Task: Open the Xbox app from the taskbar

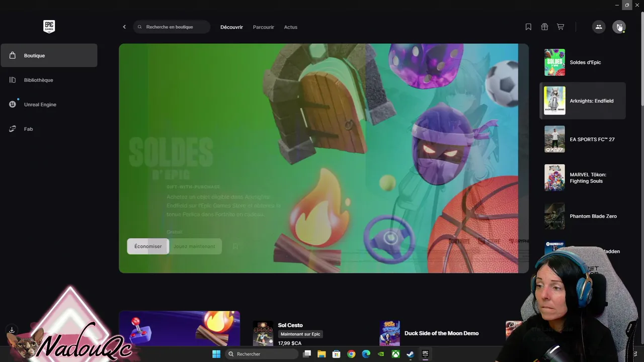Action: [396, 354]
